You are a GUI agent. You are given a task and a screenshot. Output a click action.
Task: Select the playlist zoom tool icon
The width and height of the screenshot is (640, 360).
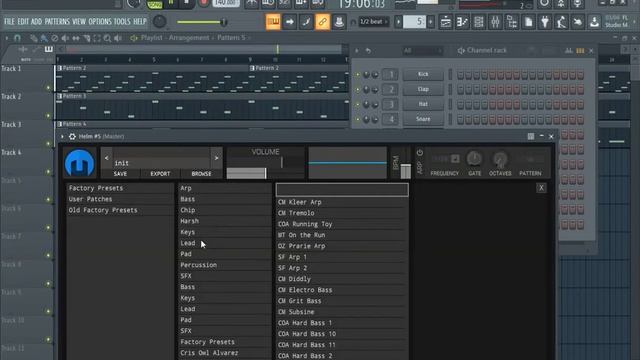[107, 38]
